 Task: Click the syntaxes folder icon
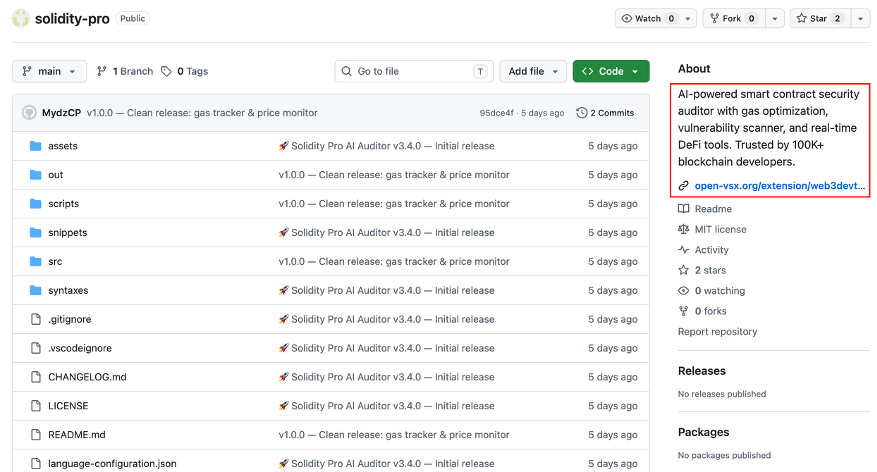coord(35,290)
